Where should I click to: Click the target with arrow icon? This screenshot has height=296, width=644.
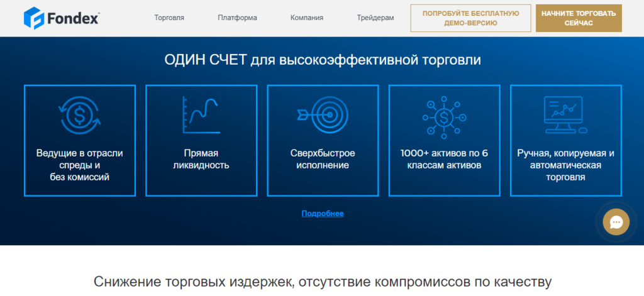[323, 115]
